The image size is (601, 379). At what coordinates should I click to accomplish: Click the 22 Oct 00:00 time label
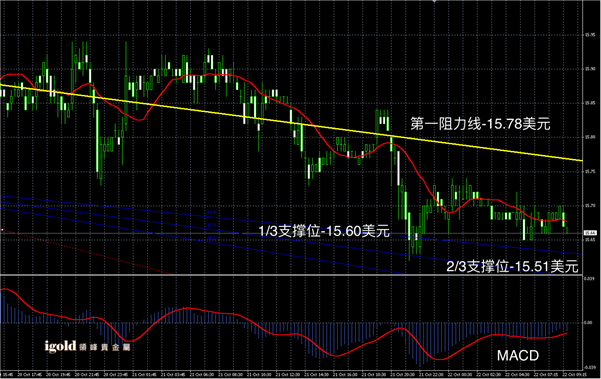pos(461,374)
